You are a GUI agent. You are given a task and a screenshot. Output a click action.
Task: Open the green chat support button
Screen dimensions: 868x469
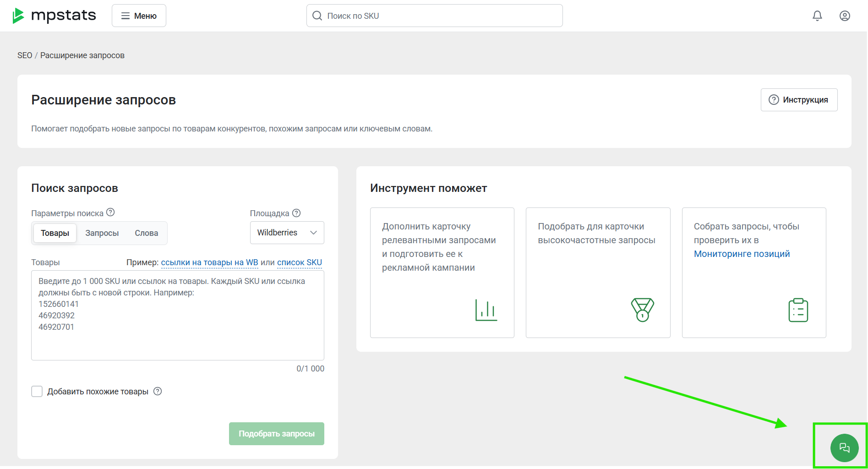(844, 447)
